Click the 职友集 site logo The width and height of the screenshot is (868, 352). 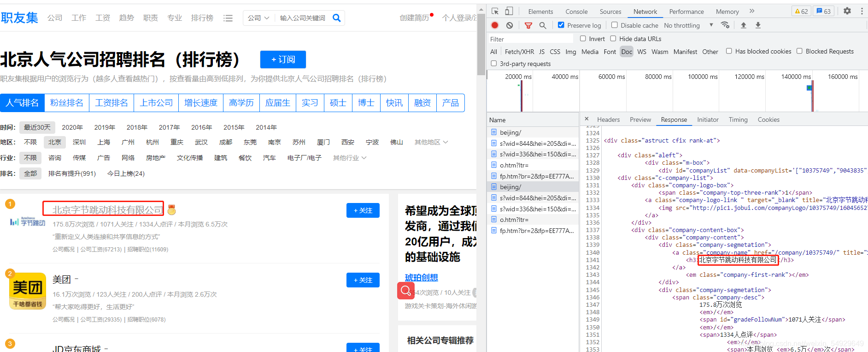coord(19,18)
